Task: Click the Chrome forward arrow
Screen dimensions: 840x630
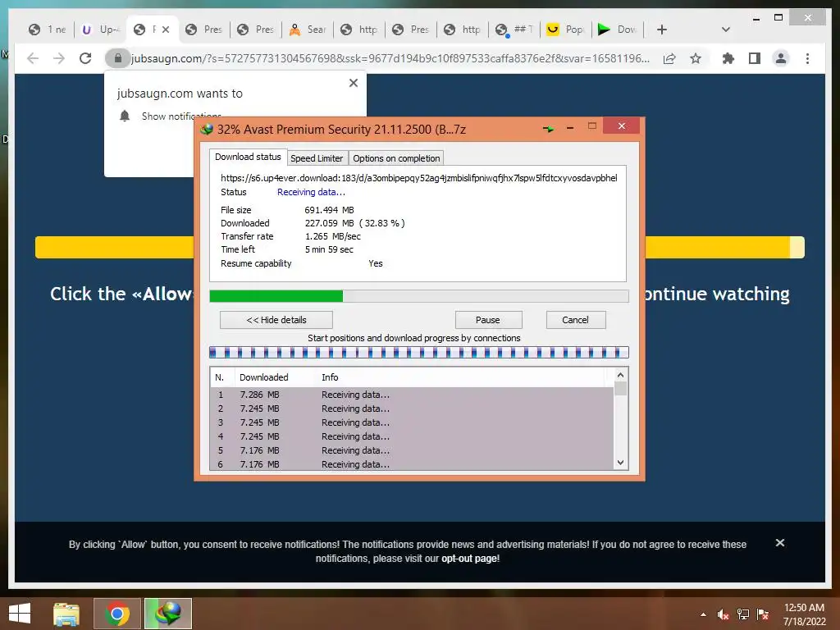Action: 59,58
